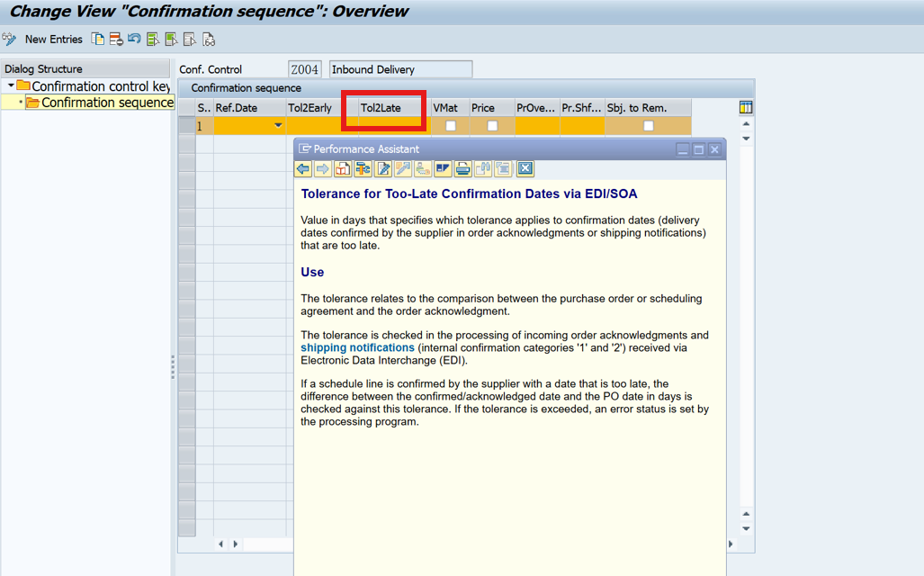
Task: Click the Performance Assistant title bar text
Action: click(x=366, y=149)
